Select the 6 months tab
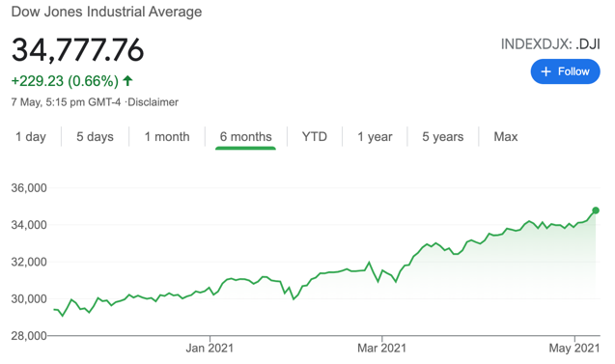Image resolution: width=615 pixels, height=364 pixels. click(245, 136)
